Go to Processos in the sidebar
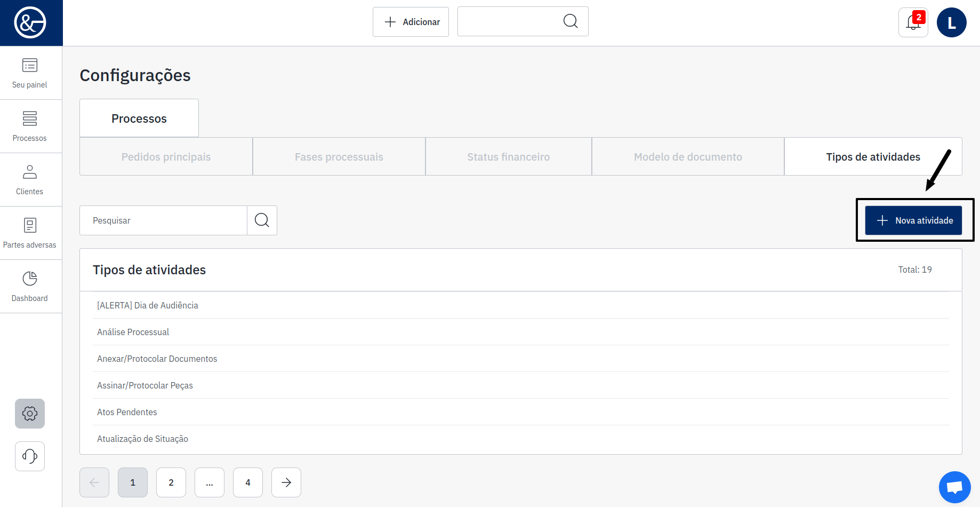Screen dimensions: 980x507 [30, 126]
